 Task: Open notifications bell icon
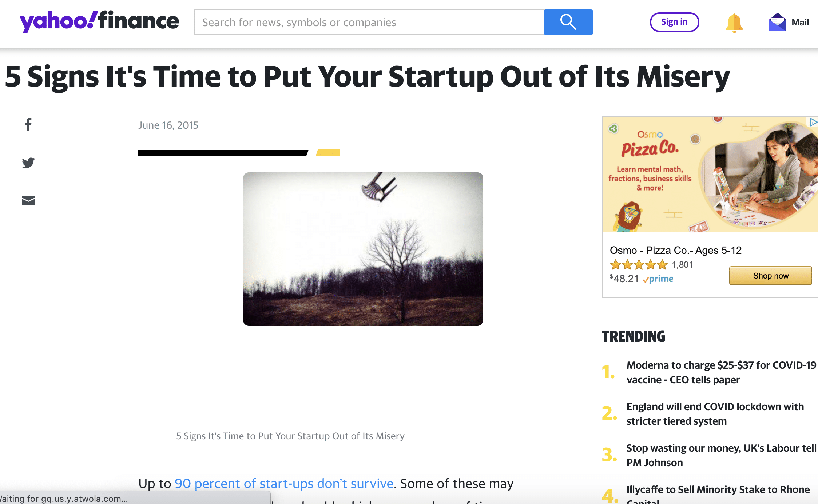coord(734,23)
